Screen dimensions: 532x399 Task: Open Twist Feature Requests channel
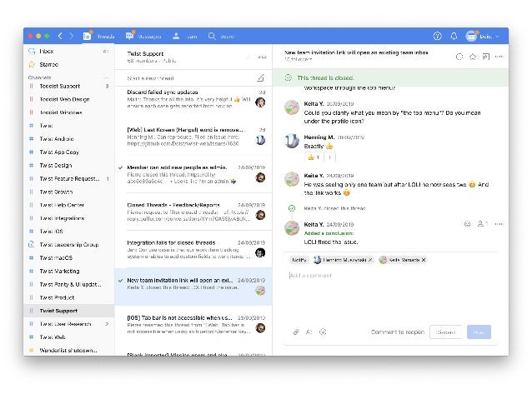point(69,178)
